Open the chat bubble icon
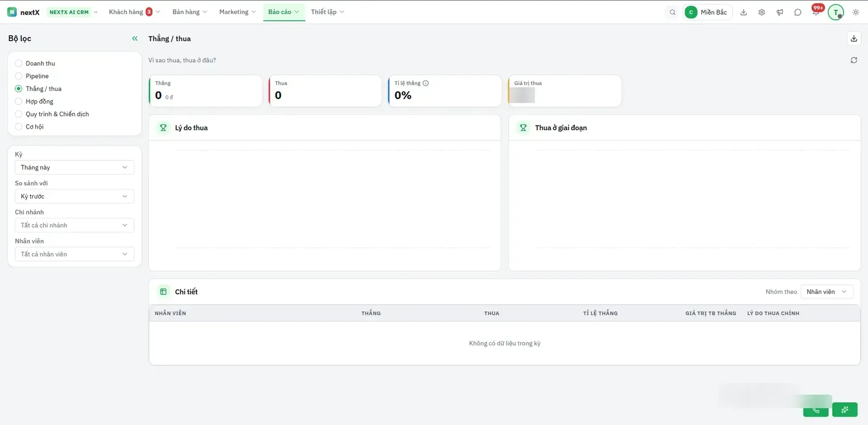This screenshot has height=425, width=868. [797, 12]
